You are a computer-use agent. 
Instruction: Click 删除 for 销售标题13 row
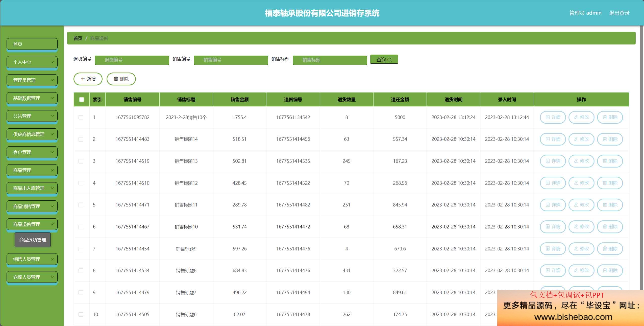pyautogui.click(x=610, y=161)
